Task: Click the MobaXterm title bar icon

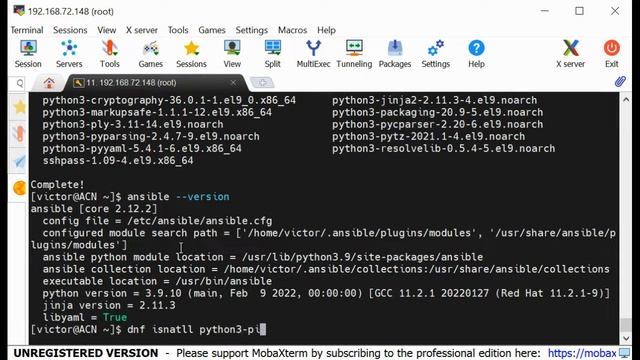Action: tap(19, 11)
